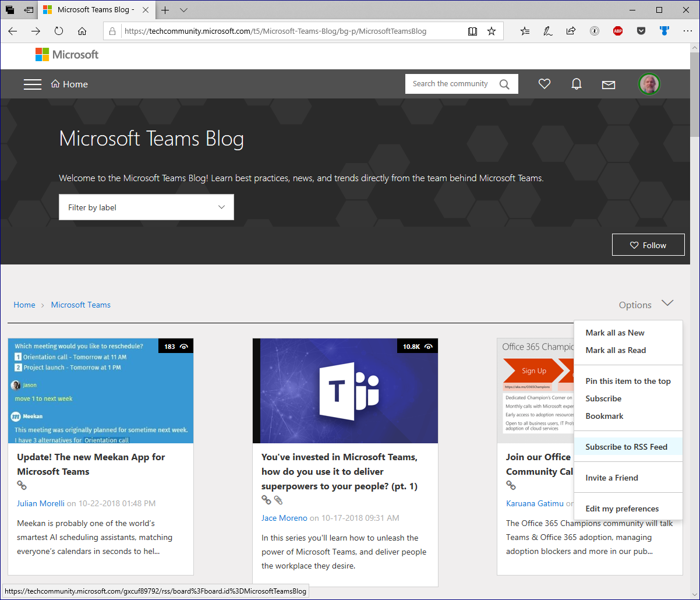This screenshot has width=700, height=600.
Task: Save the page with the Pocket icon
Action: pos(641,30)
